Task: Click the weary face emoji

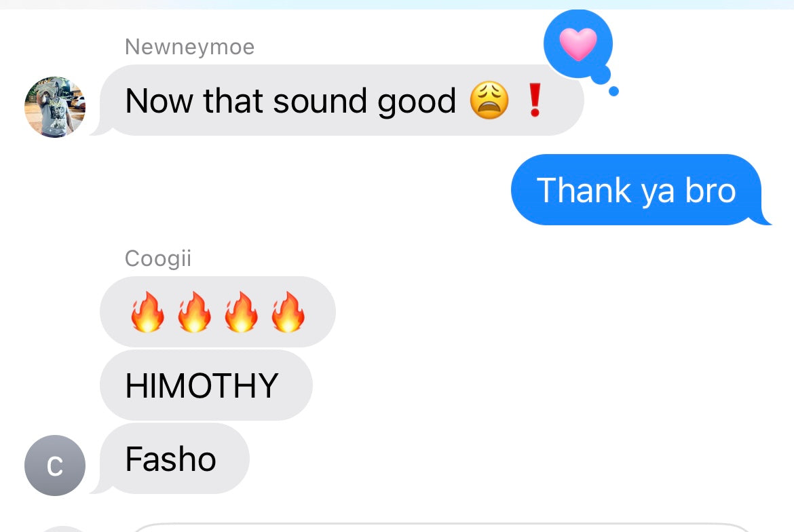Action: pyautogui.click(x=489, y=100)
